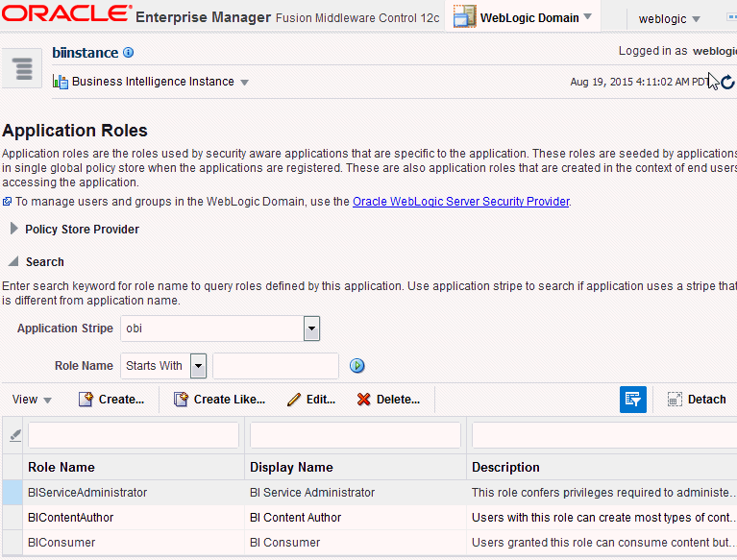Click the BIContentAuthor description cell

[x=602, y=517]
